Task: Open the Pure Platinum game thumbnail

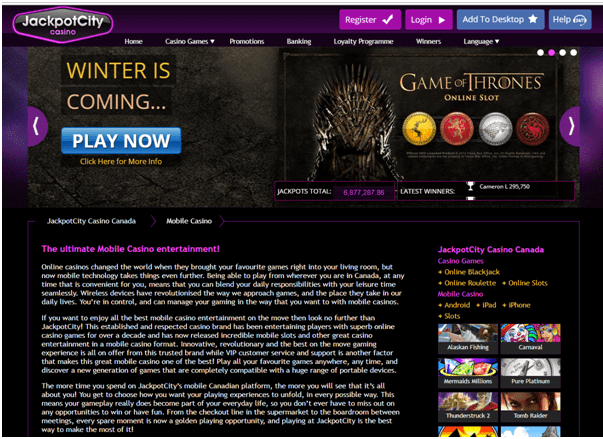Action: coord(531,372)
